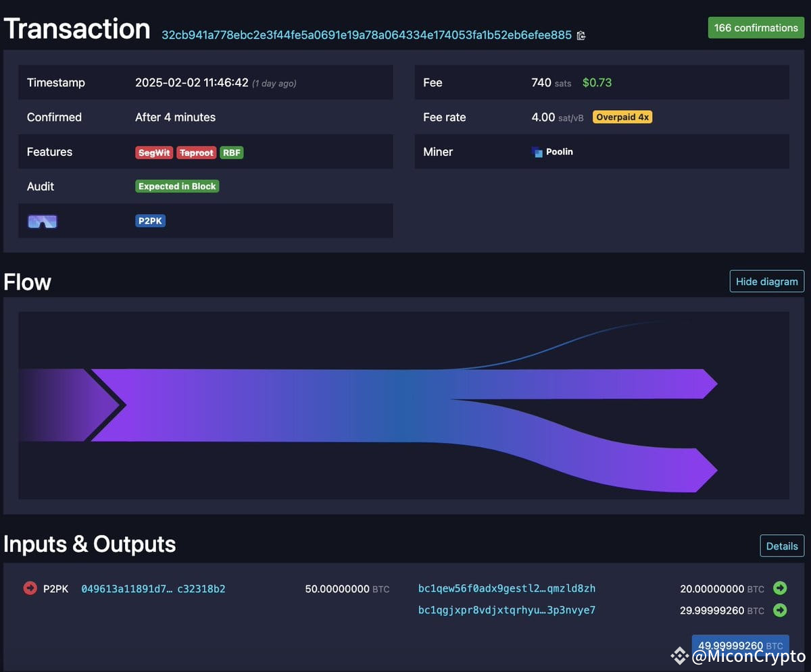The height and width of the screenshot is (672, 811).
Task: Click the red arrow beside P2PK input
Action: (x=30, y=588)
